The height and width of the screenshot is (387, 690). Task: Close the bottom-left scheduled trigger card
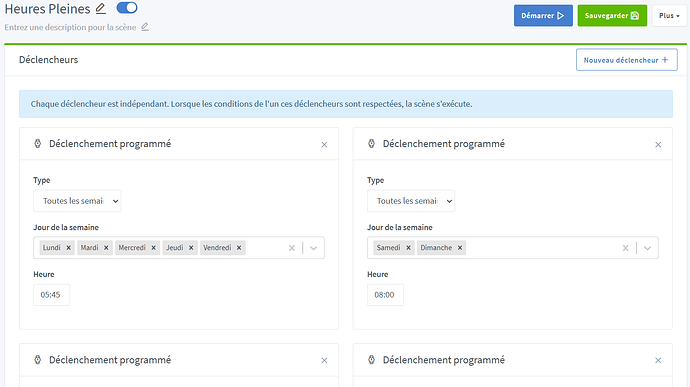[x=324, y=360]
